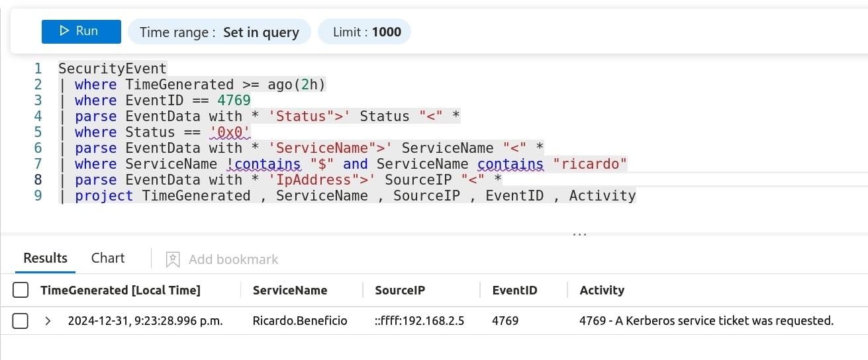The height and width of the screenshot is (360, 868).
Task: Click the Kerberos service ticket activity cell
Action: pyautogui.click(x=706, y=321)
